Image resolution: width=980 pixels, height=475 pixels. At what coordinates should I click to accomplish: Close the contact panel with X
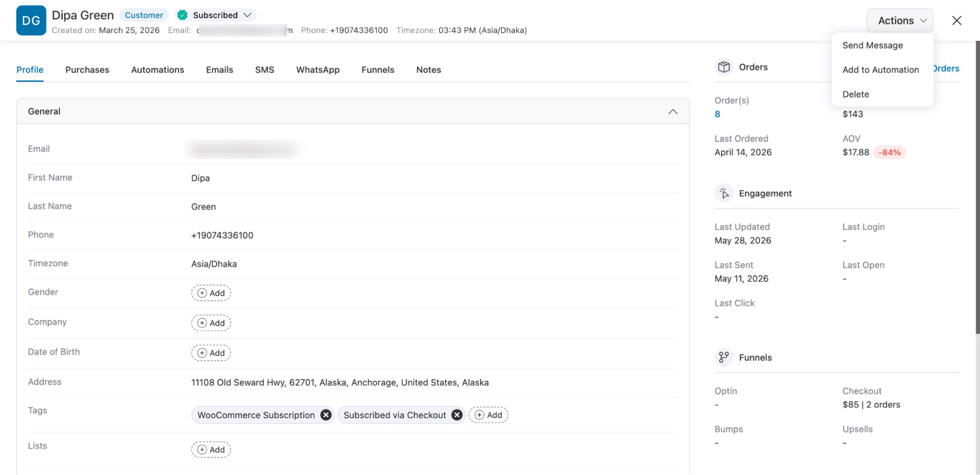(956, 21)
